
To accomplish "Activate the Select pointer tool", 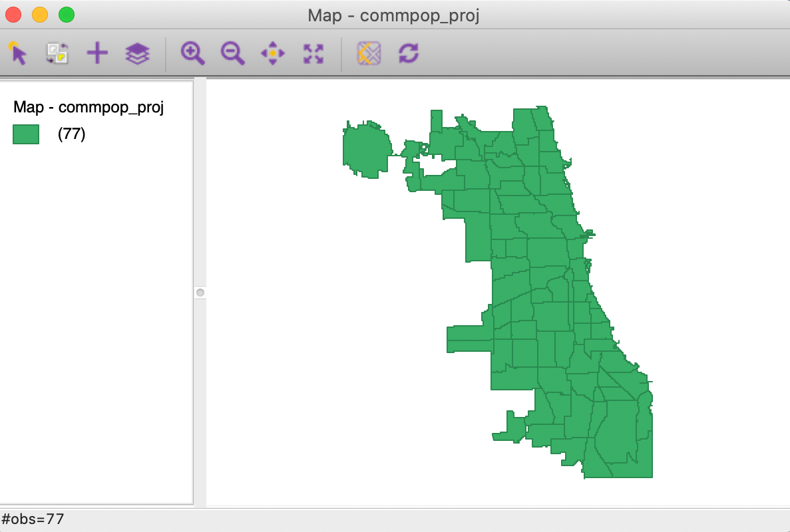I will [17, 53].
